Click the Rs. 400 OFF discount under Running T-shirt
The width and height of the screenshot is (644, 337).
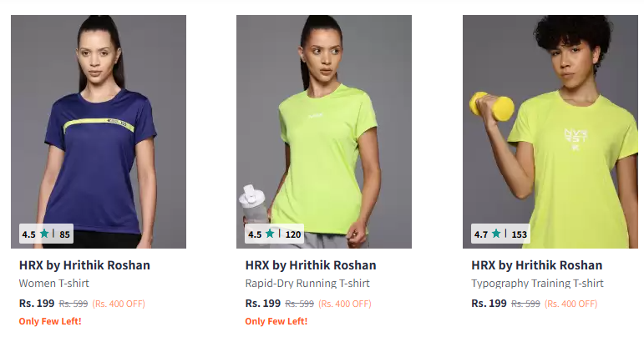click(345, 304)
